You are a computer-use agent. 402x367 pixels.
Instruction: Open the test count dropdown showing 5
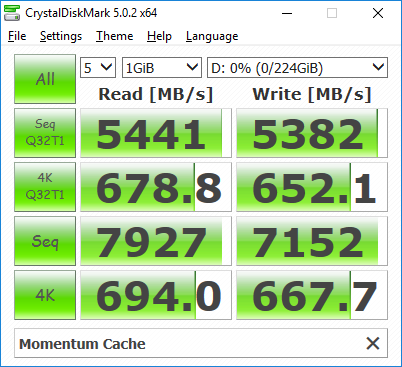tap(98, 68)
